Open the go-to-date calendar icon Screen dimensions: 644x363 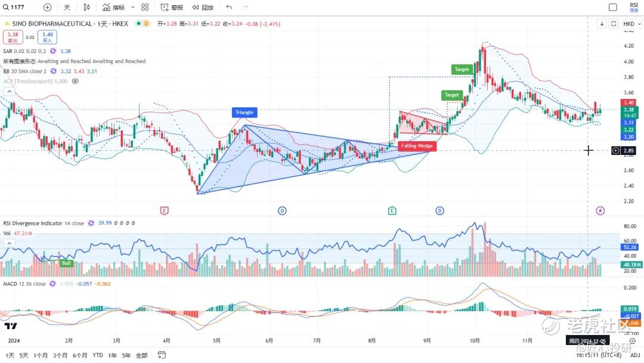pos(162,355)
